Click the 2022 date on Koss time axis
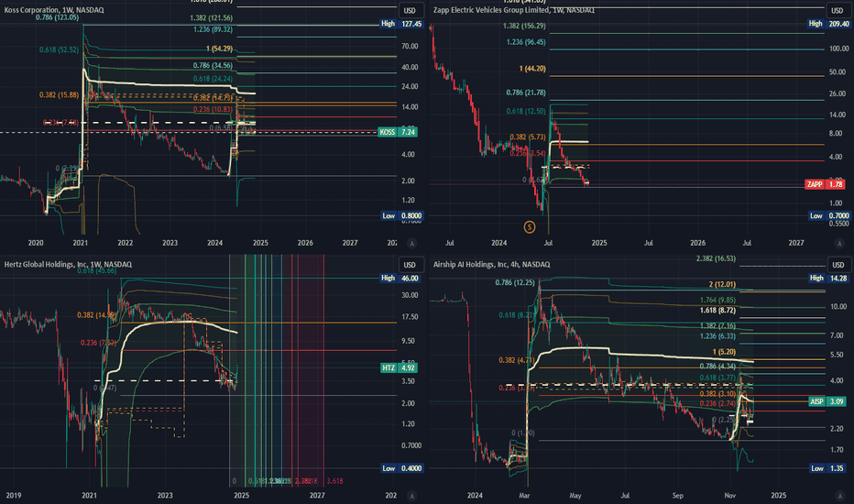 tap(126, 243)
